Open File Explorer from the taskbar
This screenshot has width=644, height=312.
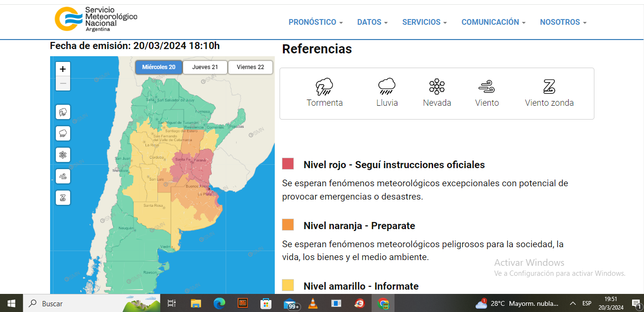[196, 303]
